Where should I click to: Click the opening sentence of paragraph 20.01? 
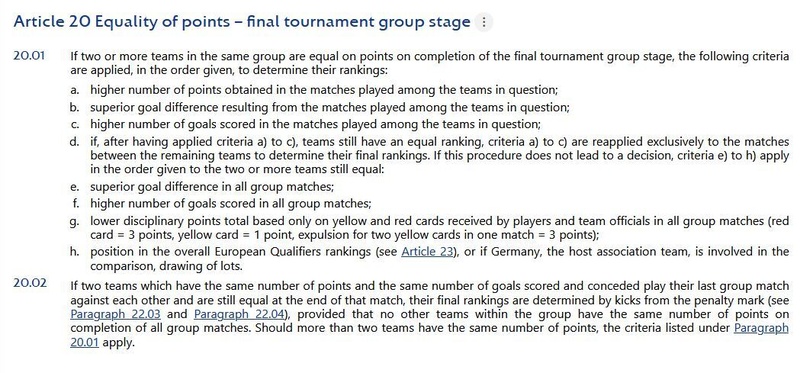click(430, 62)
